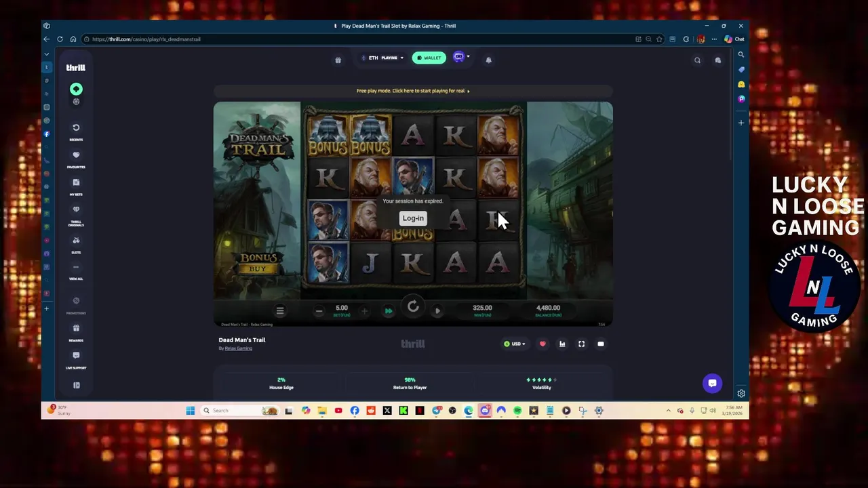The width and height of the screenshot is (868, 488).
Task: Open the slot game hamburger menu
Action: [x=280, y=310]
